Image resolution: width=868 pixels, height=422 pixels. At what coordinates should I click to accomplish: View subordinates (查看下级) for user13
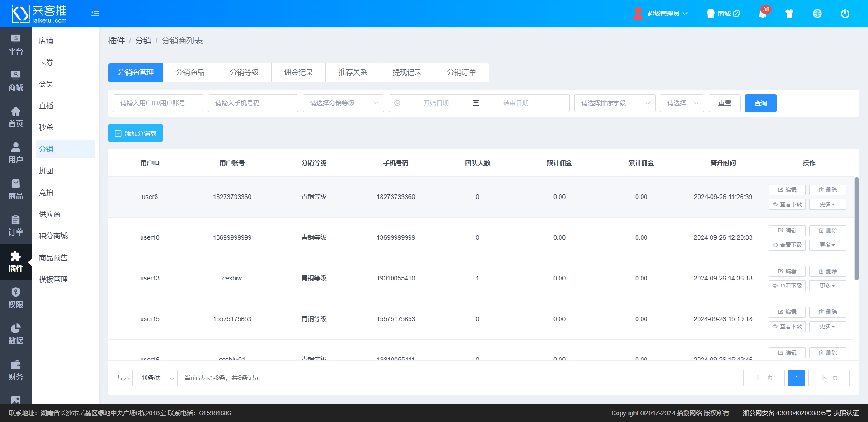pos(787,286)
